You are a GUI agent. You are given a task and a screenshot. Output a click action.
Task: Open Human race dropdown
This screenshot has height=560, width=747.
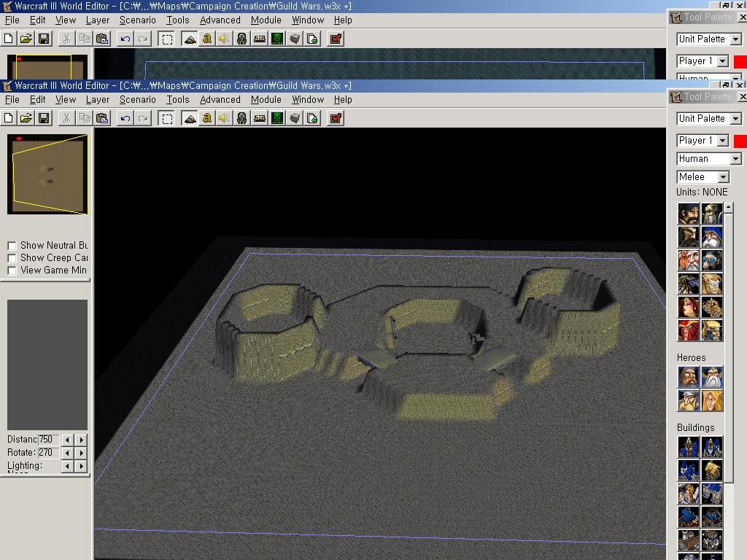tap(736, 159)
